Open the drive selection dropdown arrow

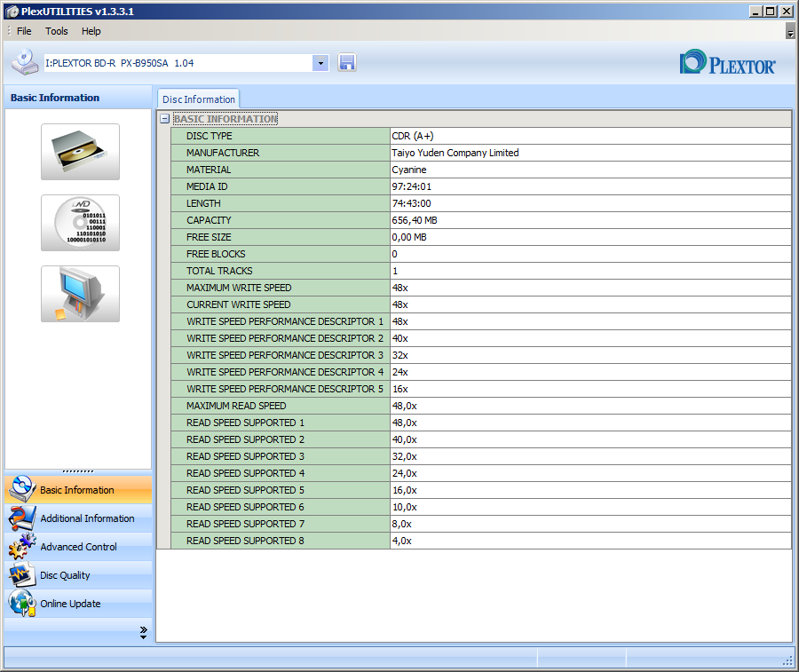coord(320,63)
